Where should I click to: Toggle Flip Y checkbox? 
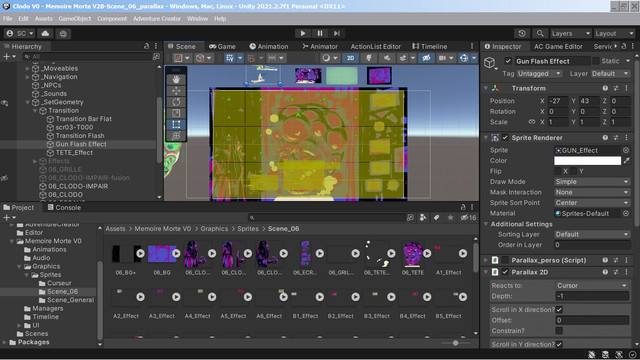[574, 171]
